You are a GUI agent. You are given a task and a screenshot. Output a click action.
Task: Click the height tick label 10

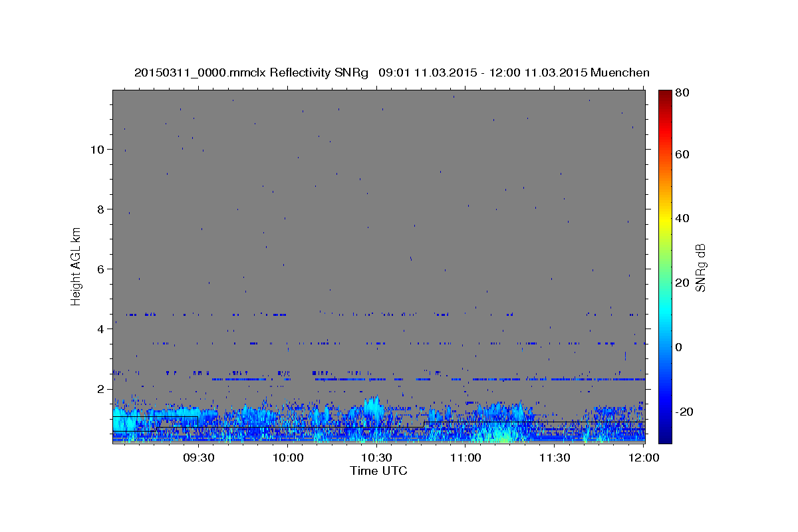96,150
